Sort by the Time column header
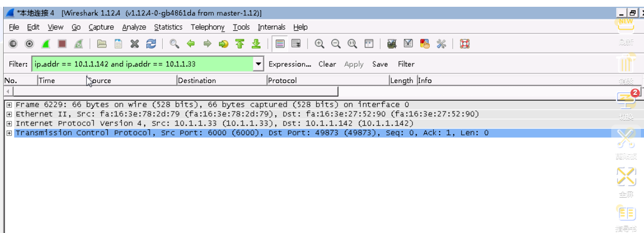644x233 pixels. pos(61,80)
